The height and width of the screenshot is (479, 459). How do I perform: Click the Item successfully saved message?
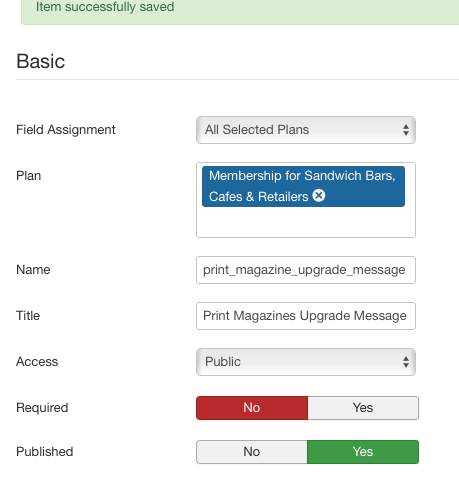[x=105, y=7]
